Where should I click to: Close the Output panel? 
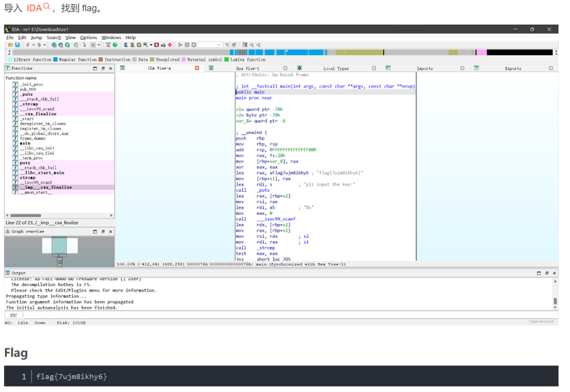point(555,273)
